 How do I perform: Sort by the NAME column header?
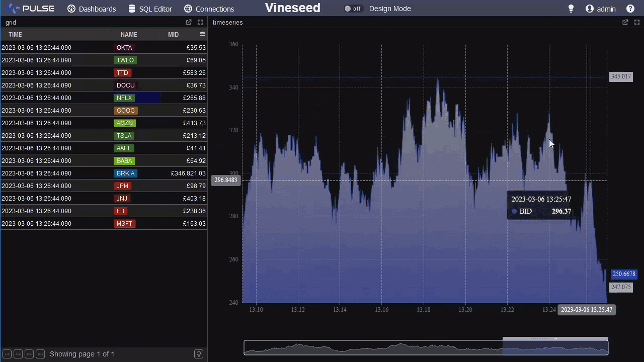point(129,35)
